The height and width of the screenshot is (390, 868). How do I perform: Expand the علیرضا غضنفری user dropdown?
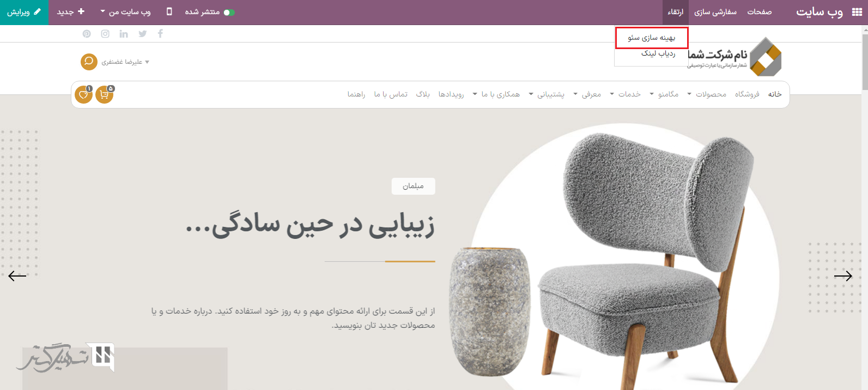[x=125, y=62]
